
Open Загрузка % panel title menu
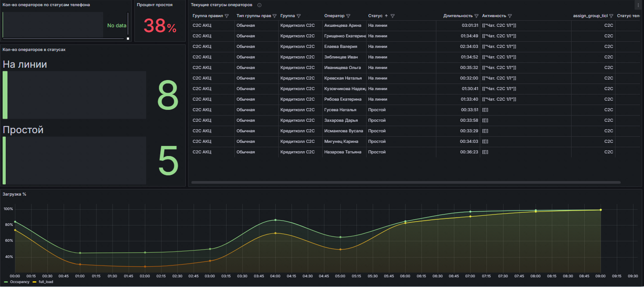click(14, 194)
